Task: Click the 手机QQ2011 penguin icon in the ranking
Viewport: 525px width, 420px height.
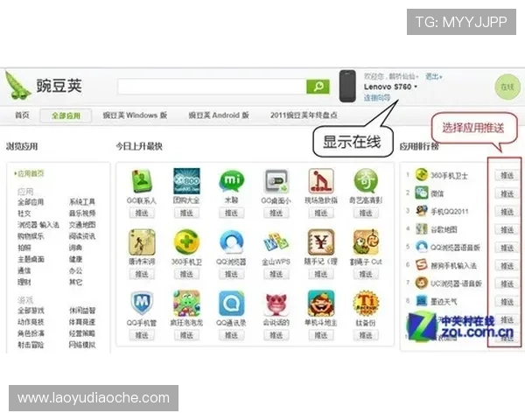Action: [422, 211]
